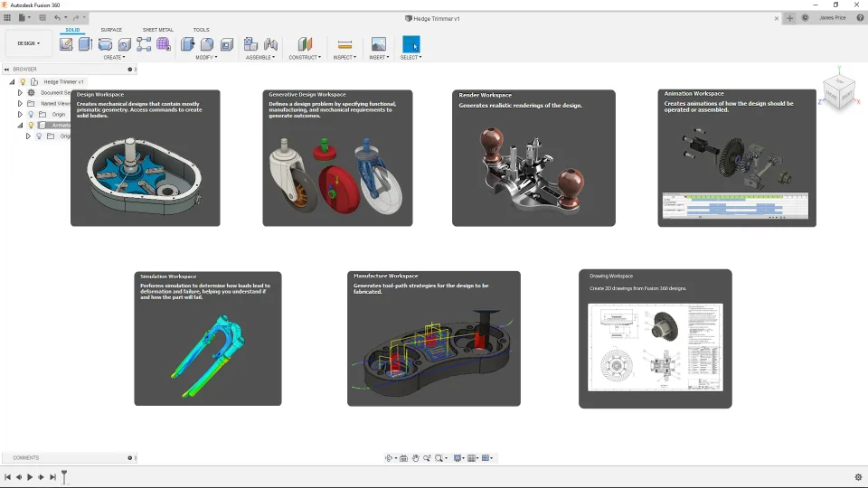Viewport: 868px width, 488px height.
Task: Switch to the SHEET METAL tab
Action: point(157,30)
